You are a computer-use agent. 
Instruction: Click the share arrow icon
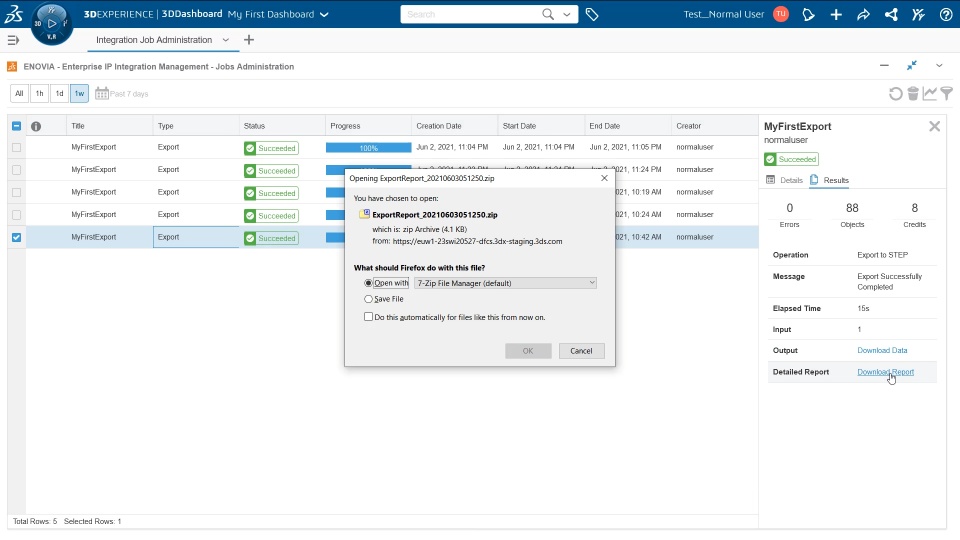point(863,14)
